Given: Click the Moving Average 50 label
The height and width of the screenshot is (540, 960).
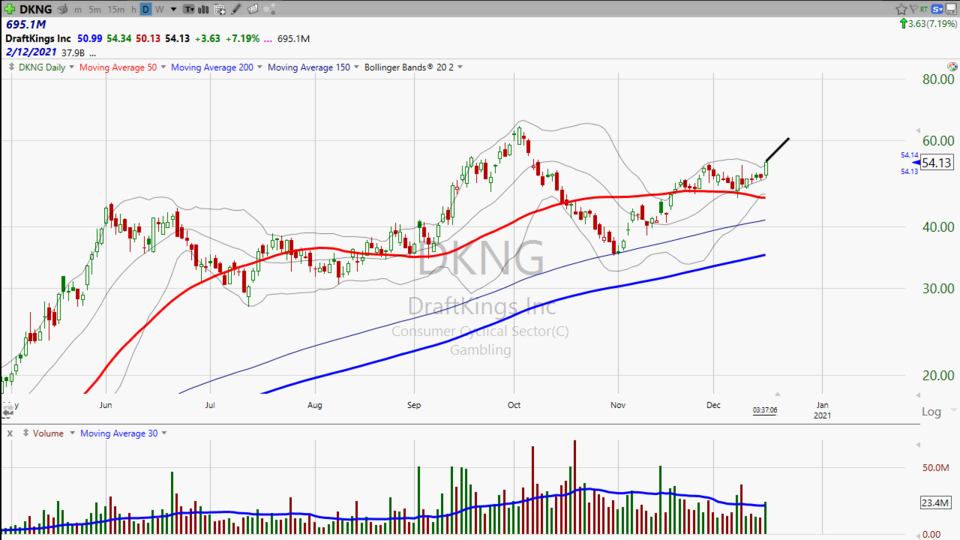Looking at the screenshot, I should [x=118, y=67].
